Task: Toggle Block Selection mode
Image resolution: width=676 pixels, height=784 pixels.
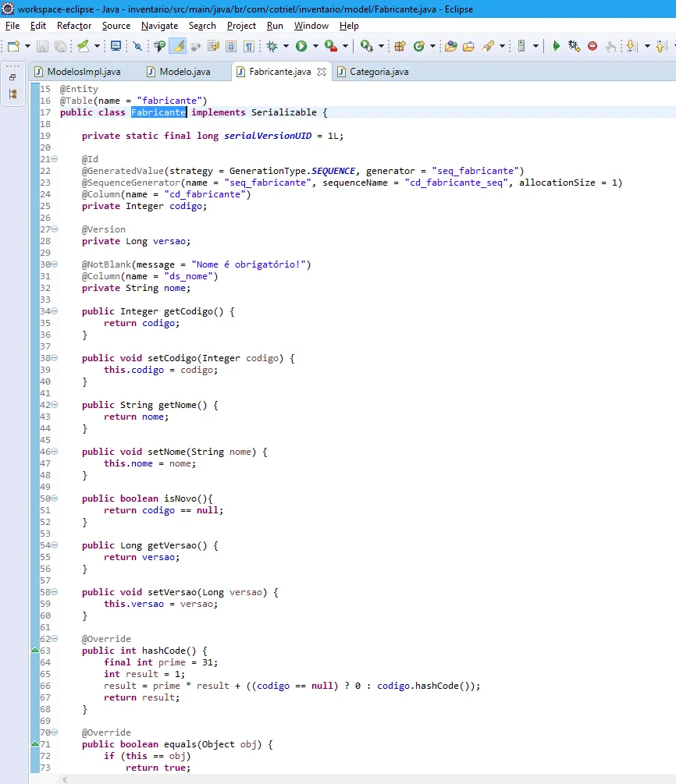Action: [231, 47]
